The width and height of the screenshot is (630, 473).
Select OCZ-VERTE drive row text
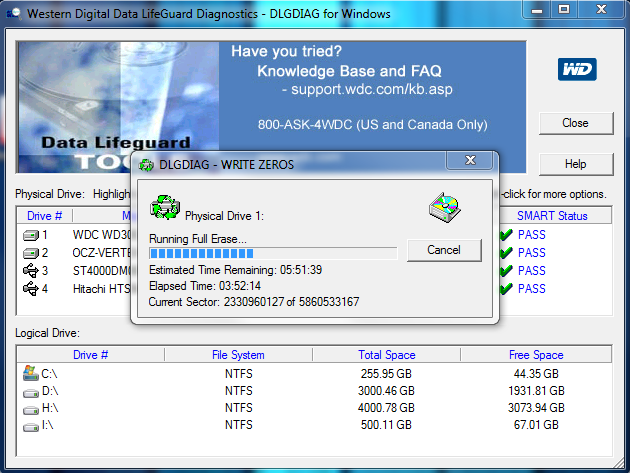[102, 253]
